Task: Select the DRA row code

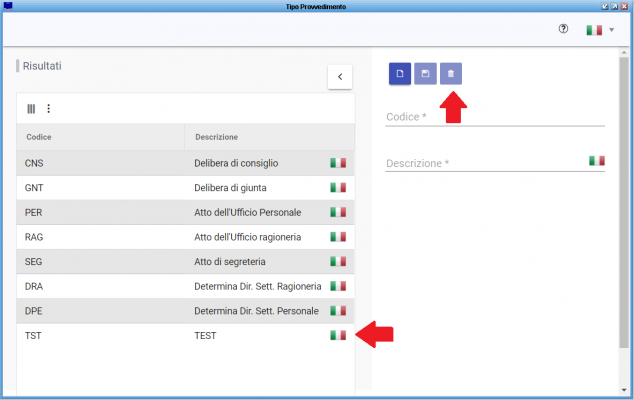Action: click(x=34, y=286)
